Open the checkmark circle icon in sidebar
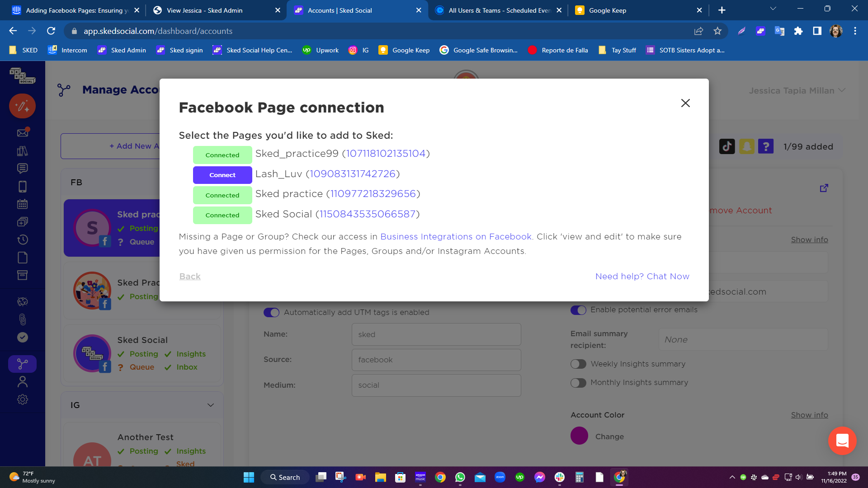This screenshot has height=488, width=868. pos(22,337)
